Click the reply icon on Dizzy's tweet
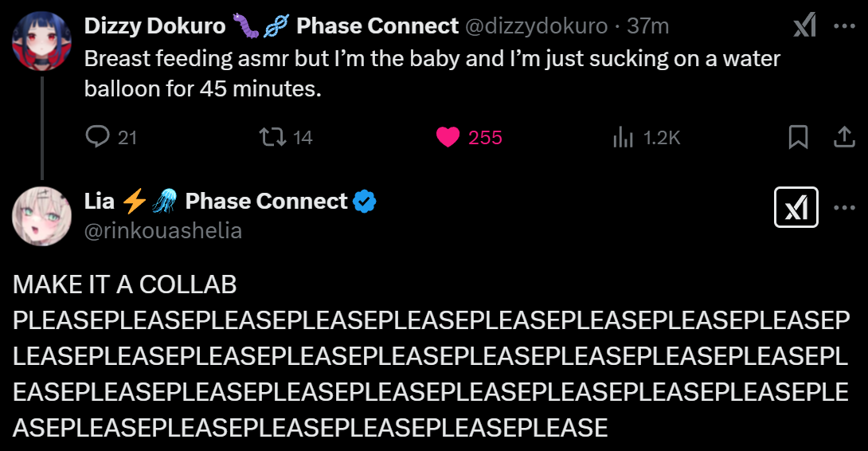 [98, 137]
